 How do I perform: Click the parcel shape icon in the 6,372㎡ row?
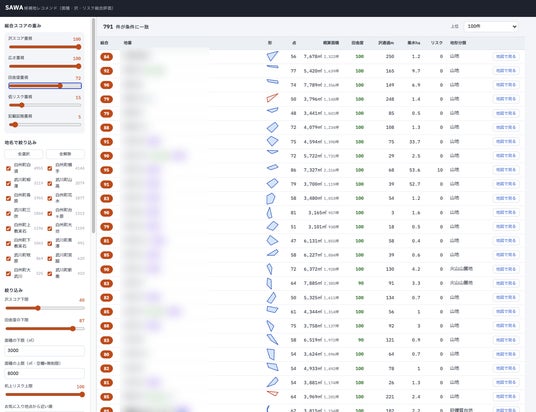[270, 269]
